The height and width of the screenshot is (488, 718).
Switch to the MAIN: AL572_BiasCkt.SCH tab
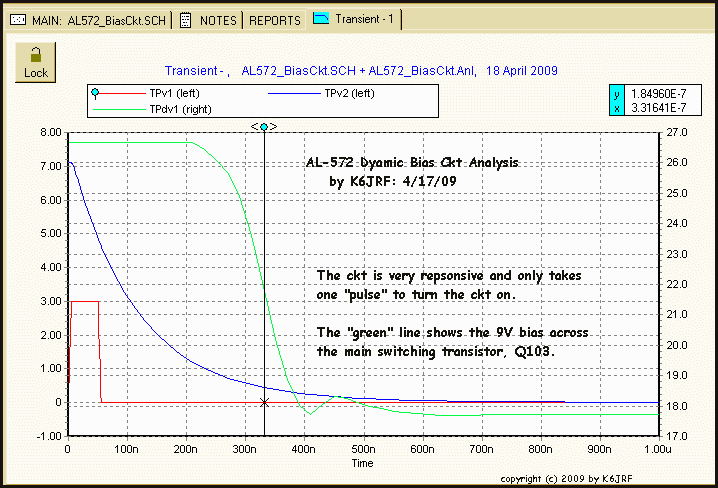(88, 20)
